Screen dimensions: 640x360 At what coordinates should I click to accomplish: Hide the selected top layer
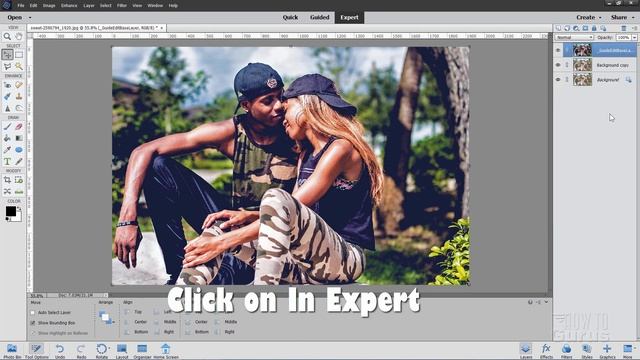(x=558, y=50)
